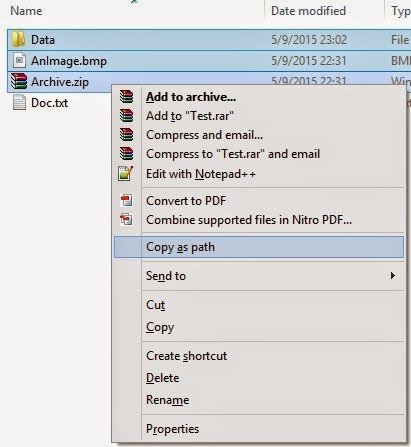Select the AnImage.bmp file name
The width and height of the screenshot is (411, 447).
tap(69, 61)
